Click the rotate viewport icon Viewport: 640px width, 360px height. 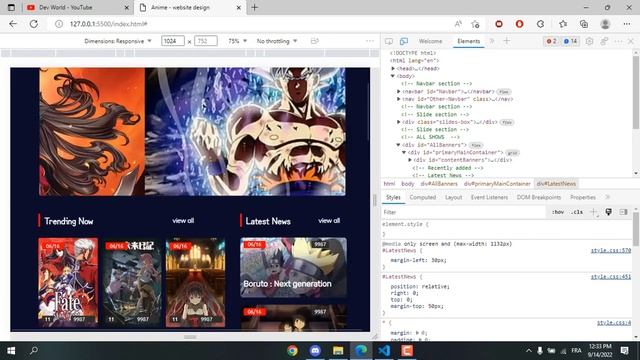(314, 41)
